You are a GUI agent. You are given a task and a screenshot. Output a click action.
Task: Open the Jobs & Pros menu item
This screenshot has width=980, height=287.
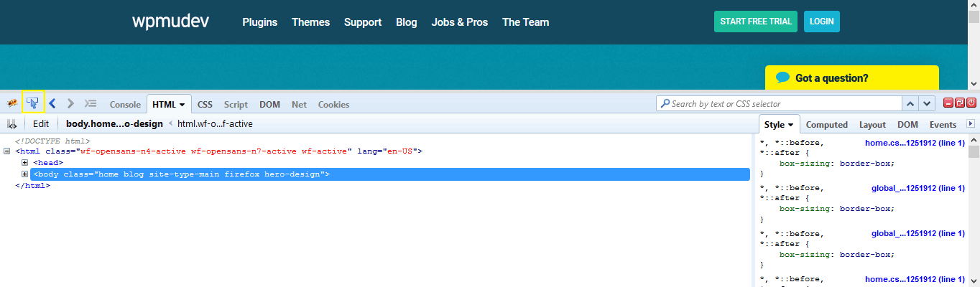(459, 22)
